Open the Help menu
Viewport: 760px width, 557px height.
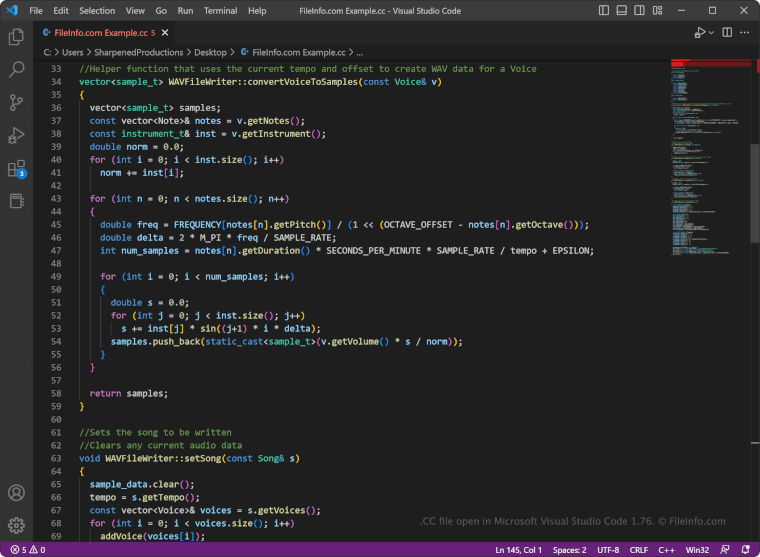tap(257, 11)
